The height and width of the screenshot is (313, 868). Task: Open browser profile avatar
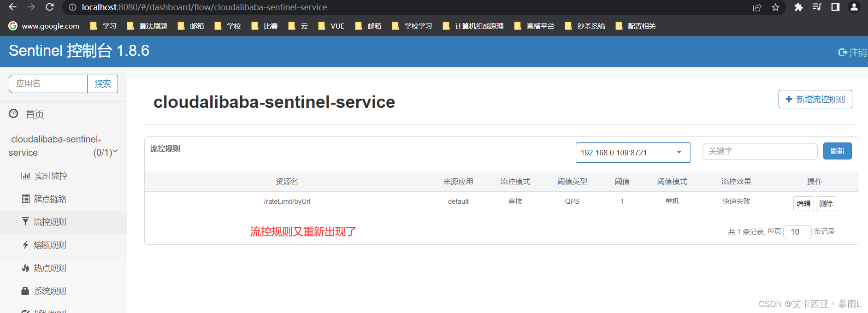(x=854, y=7)
